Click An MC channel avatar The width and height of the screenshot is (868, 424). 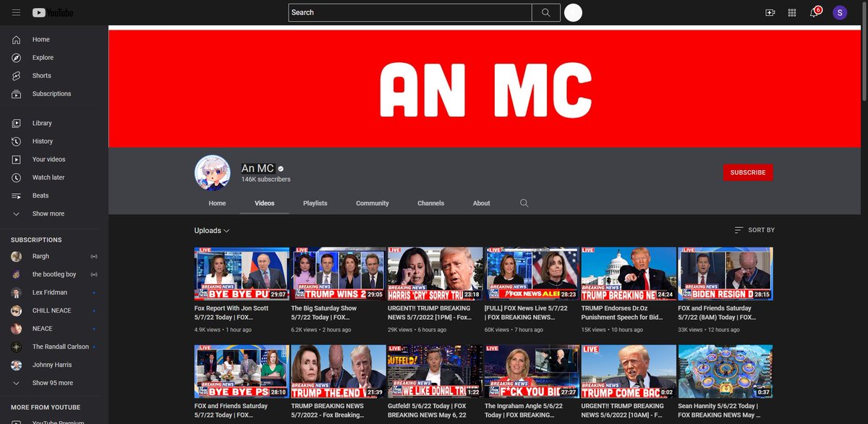click(212, 172)
